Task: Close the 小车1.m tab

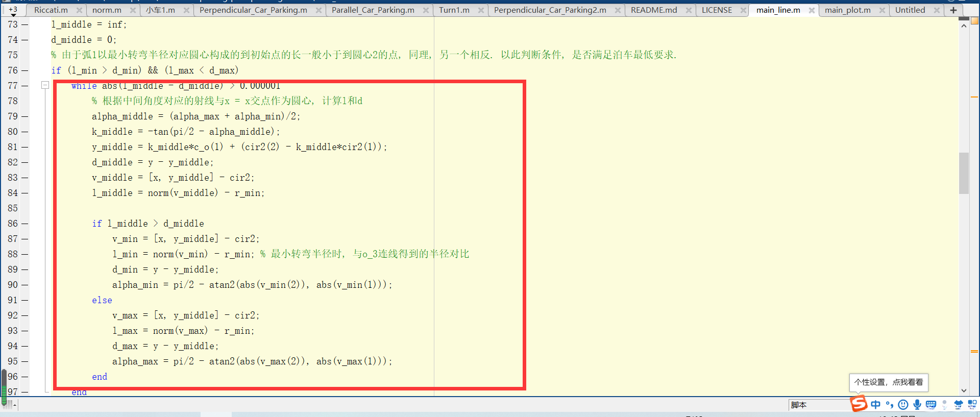Action: [186, 10]
